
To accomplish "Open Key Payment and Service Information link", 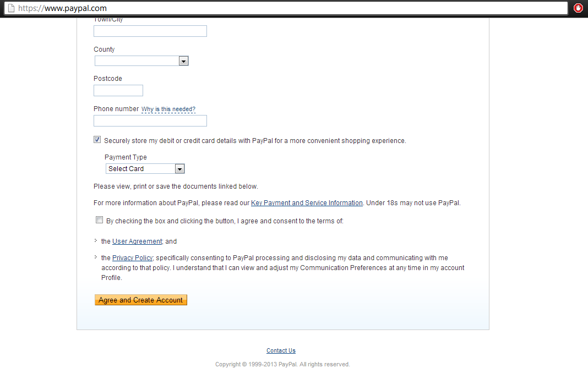I will pos(307,202).
